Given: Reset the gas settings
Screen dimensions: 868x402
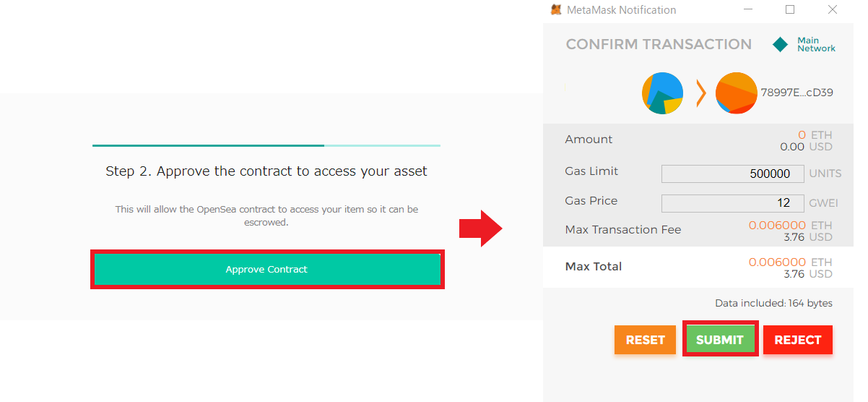Looking at the screenshot, I should pos(645,340).
